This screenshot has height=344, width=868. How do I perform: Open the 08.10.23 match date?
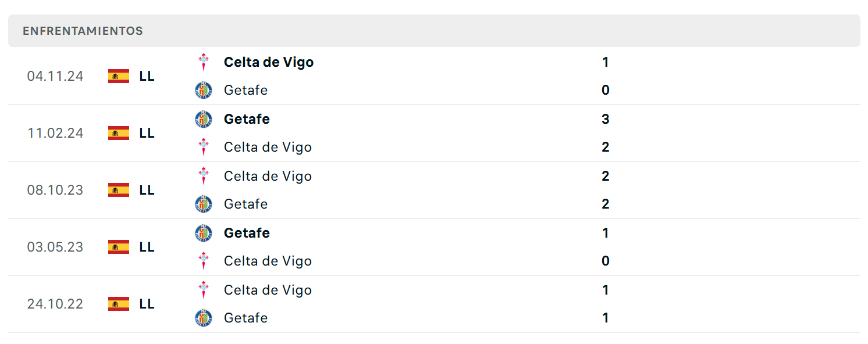tap(55, 190)
